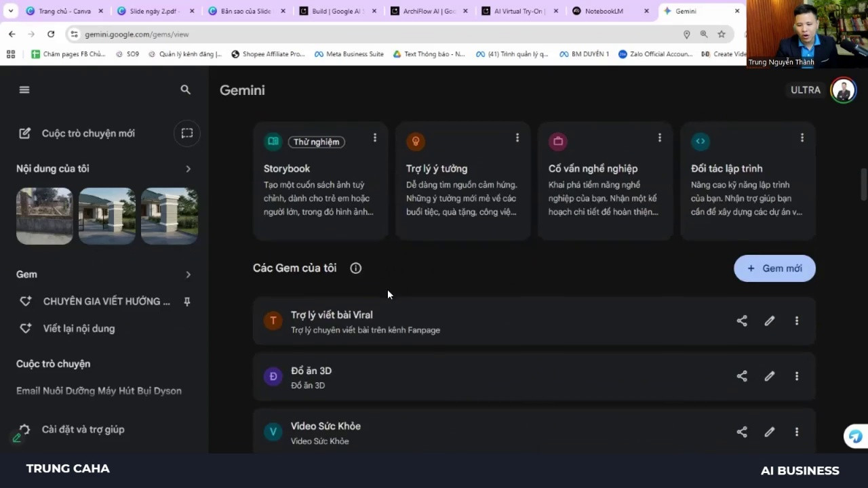868x488 pixels.
Task: Toggle the pin on CHUYÊN GIA VIẾT HƯỚNG gem
Action: tap(187, 302)
